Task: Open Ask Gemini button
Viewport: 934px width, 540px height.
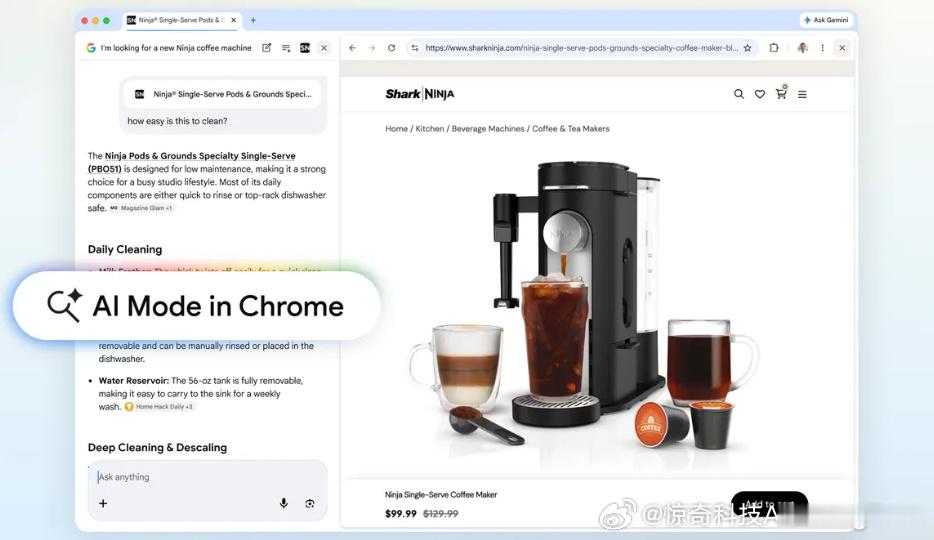Action: point(826,20)
